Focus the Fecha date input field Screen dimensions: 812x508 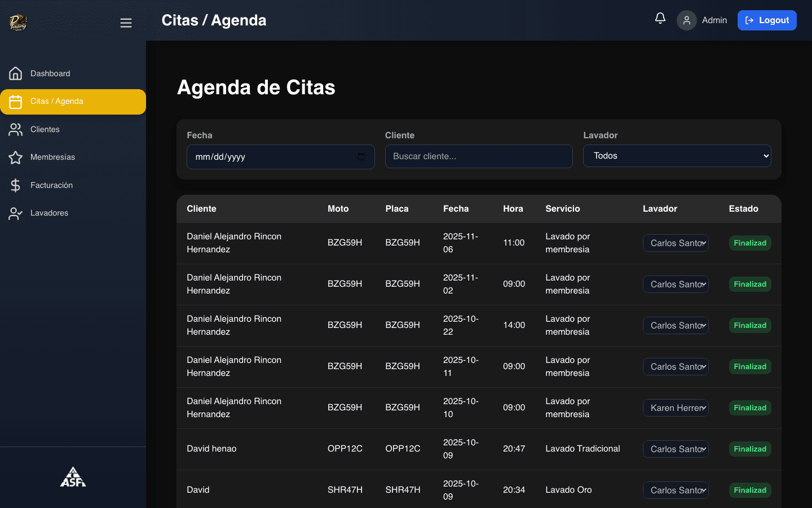pos(281,157)
